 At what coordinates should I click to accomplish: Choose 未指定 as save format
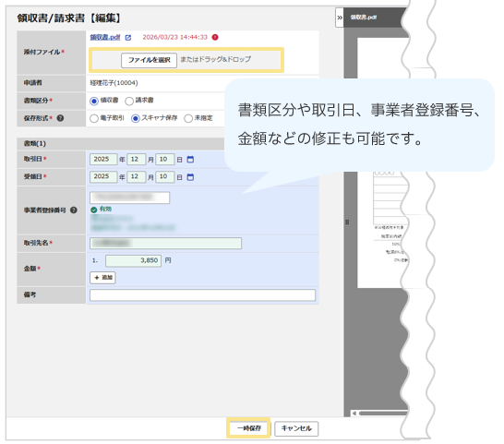coord(188,119)
